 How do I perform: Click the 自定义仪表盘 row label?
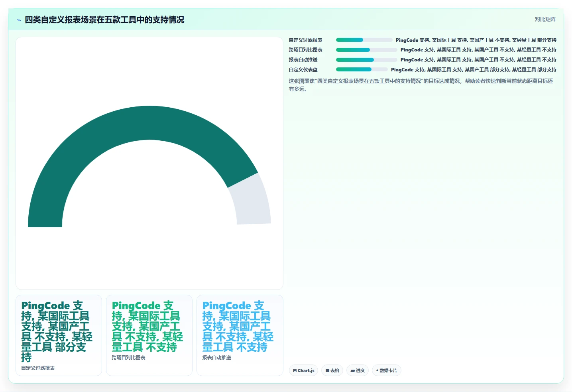(303, 69)
